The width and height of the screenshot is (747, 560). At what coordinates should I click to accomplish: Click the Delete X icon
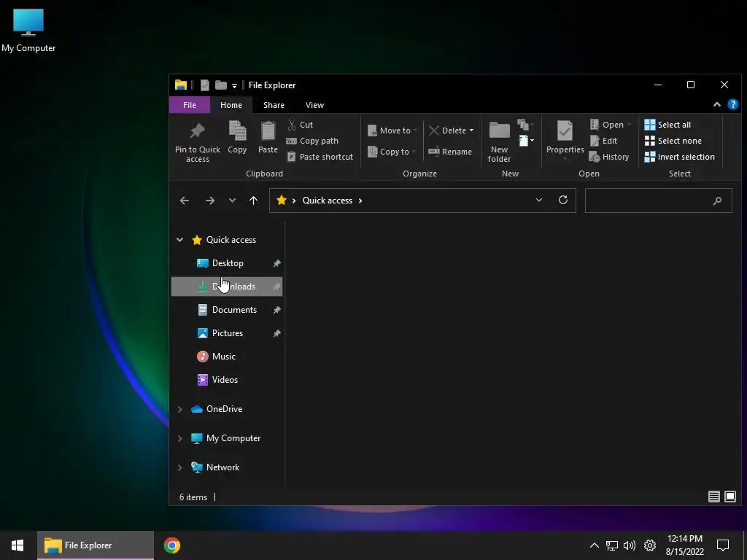(x=433, y=131)
